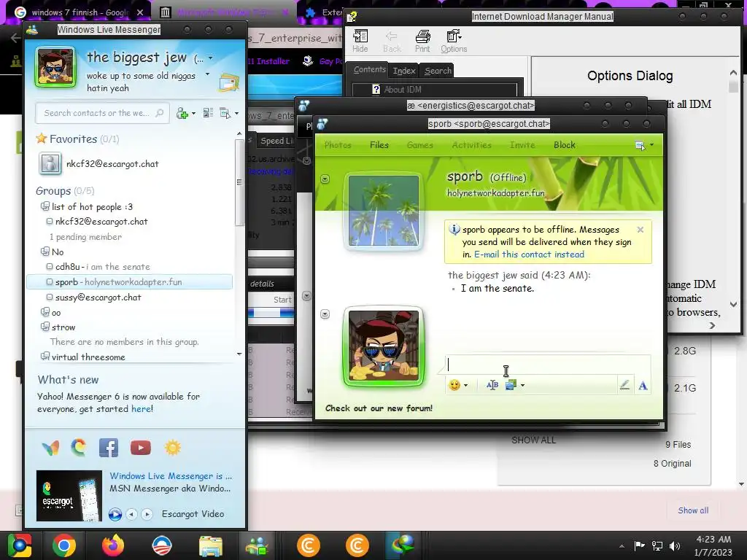Click 'Windows Live Messenger is ...' video link
The width and height of the screenshot is (747, 560).
pyautogui.click(x=171, y=475)
